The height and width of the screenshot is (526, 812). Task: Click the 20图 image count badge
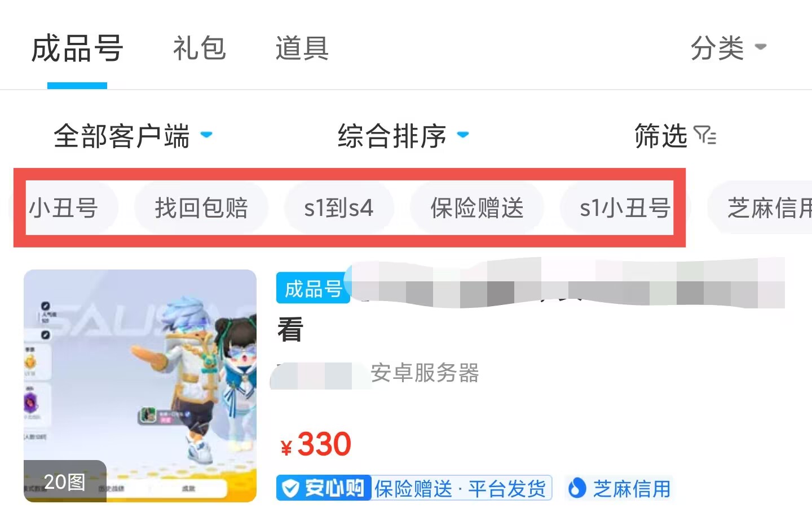click(65, 481)
